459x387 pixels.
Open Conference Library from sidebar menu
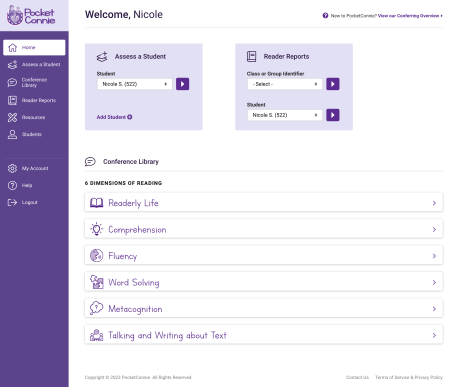(34, 82)
